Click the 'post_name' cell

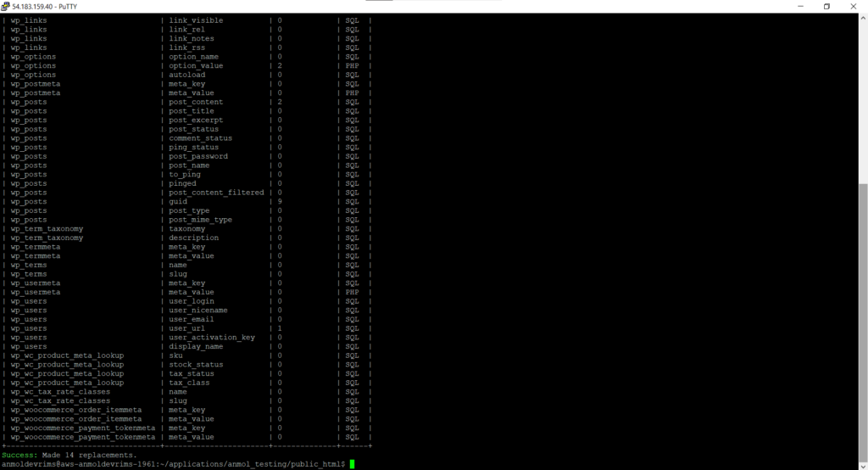coord(189,165)
